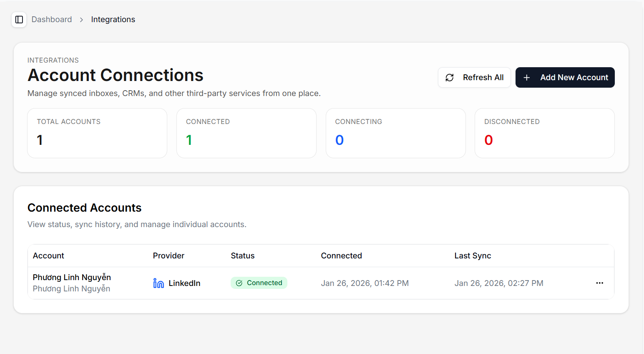Click the Refresh All button
The image size is (644, 354).
pyautogui.click(x=474, y=77)
